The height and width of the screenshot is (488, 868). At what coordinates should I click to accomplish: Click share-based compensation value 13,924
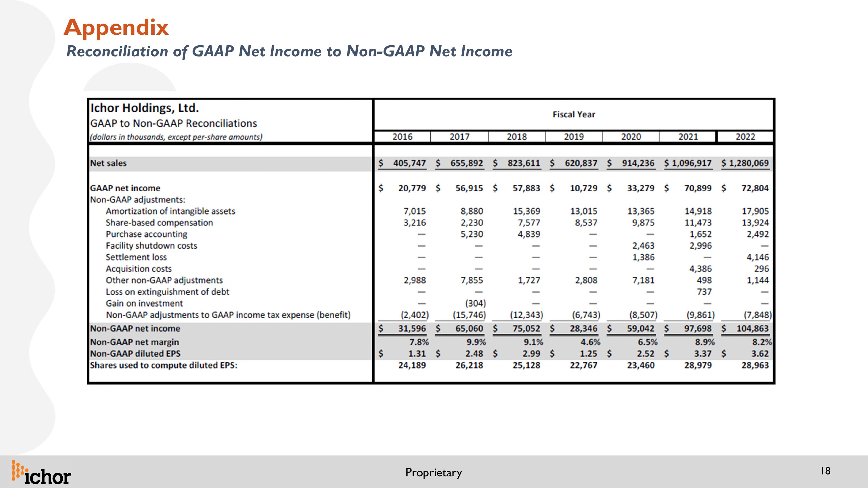tap(755, 223)
